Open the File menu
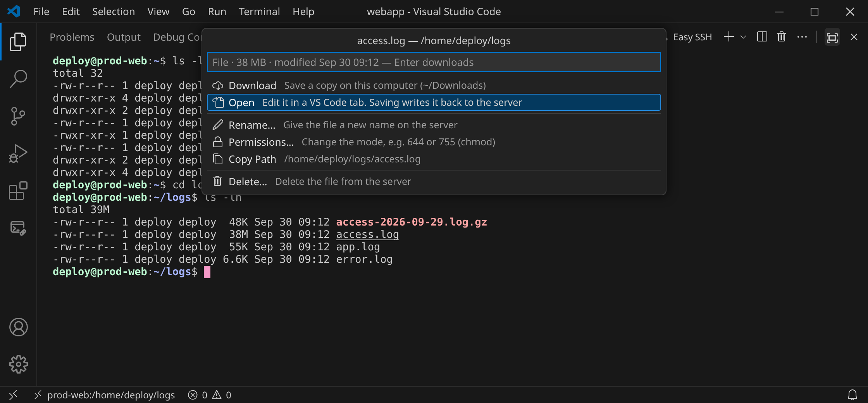Screen dimensions: 868x403 41,12
